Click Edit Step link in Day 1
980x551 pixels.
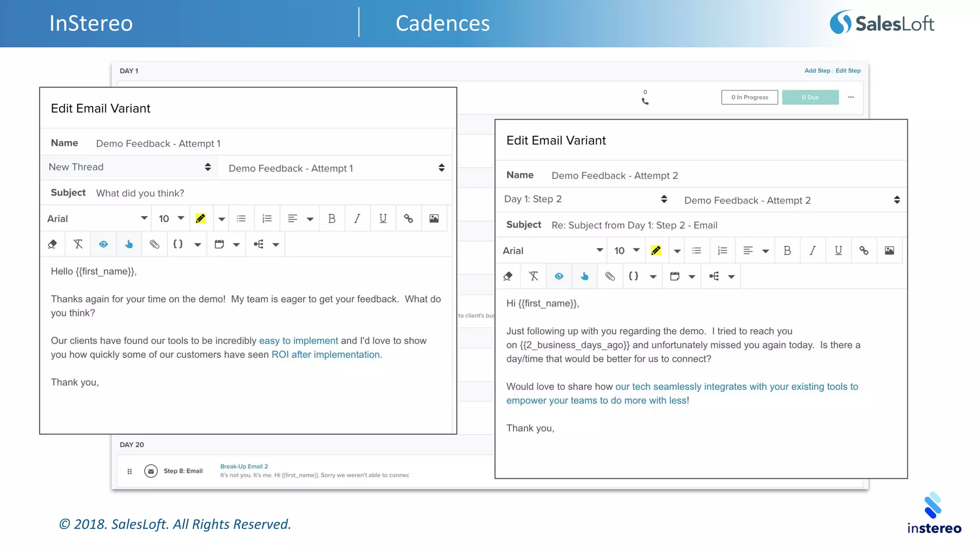[x=848, y=71]
